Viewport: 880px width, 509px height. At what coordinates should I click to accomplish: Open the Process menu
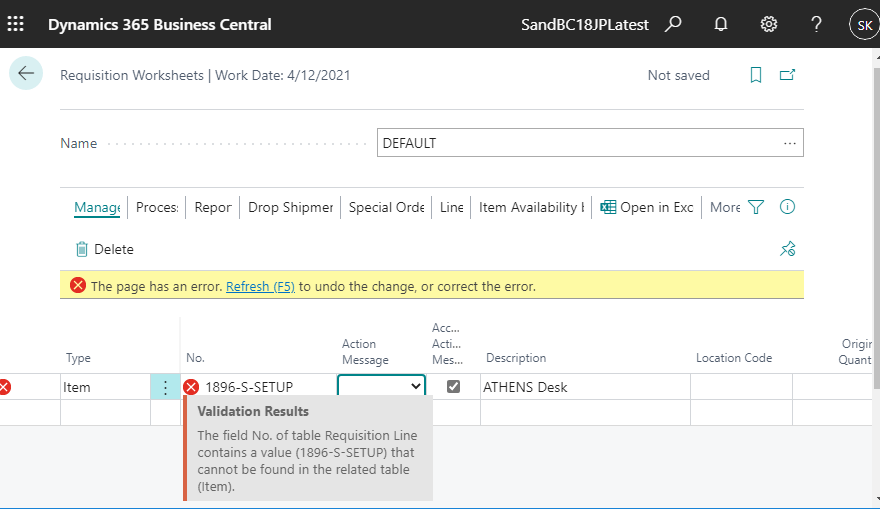click(x=157, y=207)
